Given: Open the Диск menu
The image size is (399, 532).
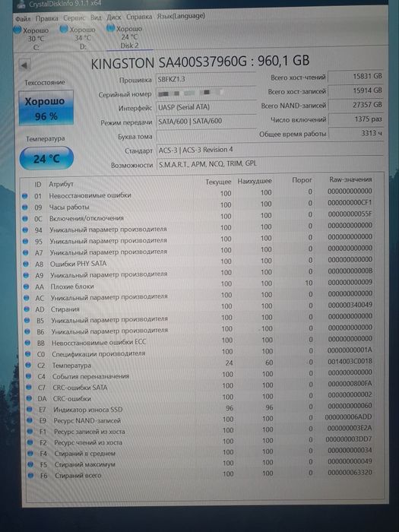Looking at the screenshot, I should point(114,17).
